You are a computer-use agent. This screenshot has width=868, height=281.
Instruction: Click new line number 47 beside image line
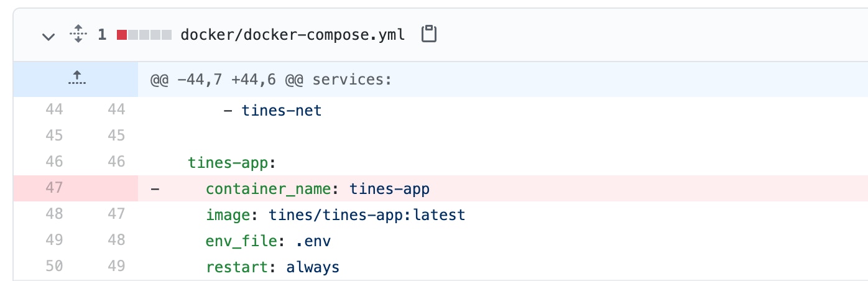coord(115,215)
